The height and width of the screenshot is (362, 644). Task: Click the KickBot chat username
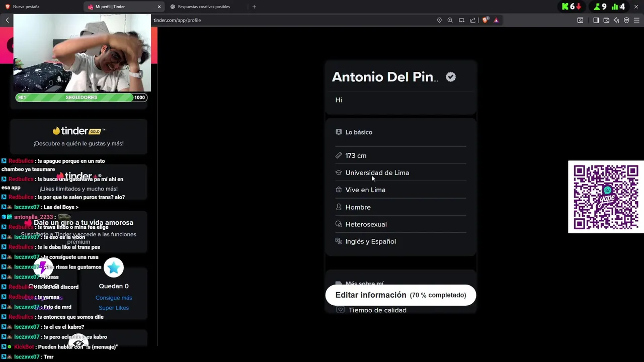pos(24,347)
